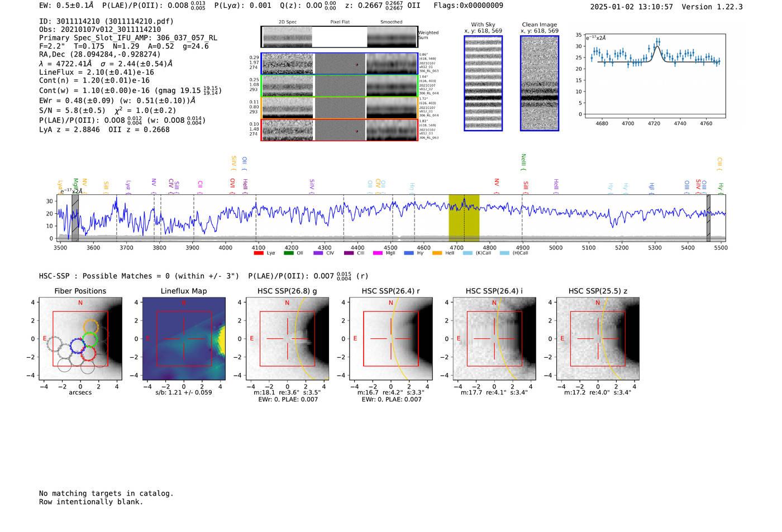
Task: Click the OII green legend swatch
Action: [x=289, y=253]
